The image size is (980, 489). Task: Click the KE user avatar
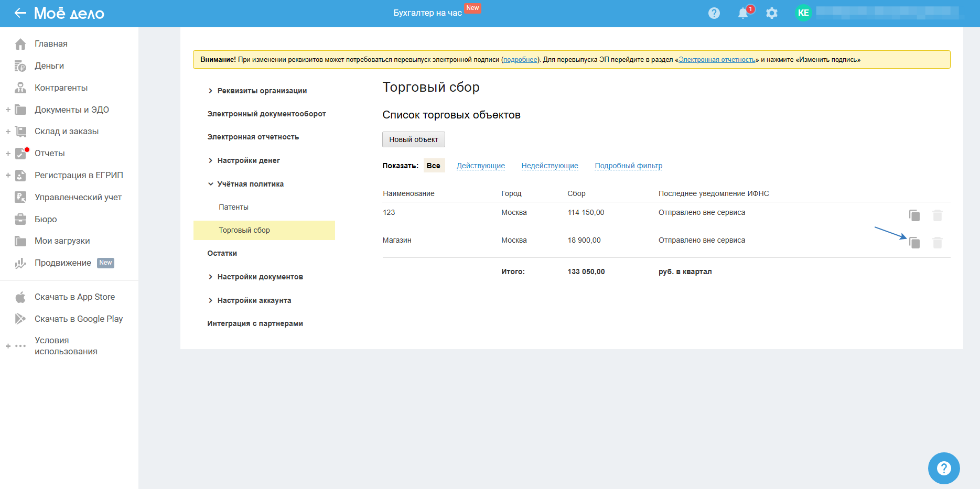coord(803,13)
